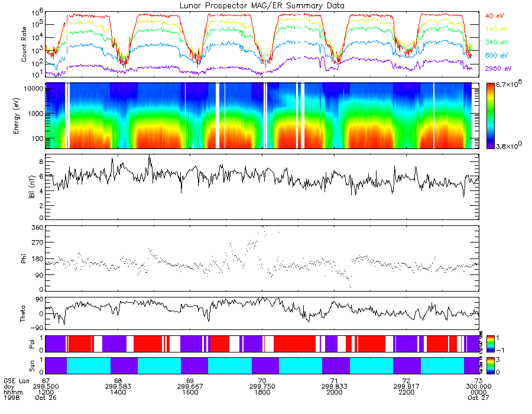This screenshot has height=414, width=532.
Task: Select the '2950 eV' legend label
Action: (498, 69)
